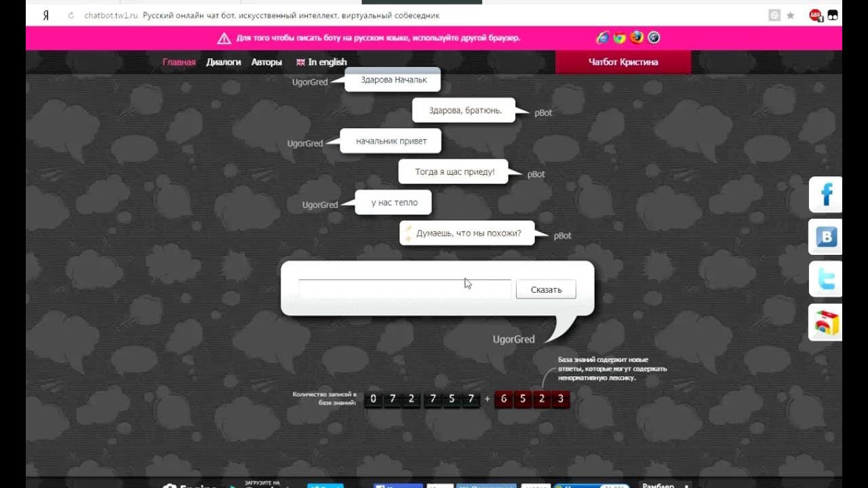Viewport: 868px width, 488px height.
Task: Choose the Firefox browser icon
Action: (x=637, y=38)
